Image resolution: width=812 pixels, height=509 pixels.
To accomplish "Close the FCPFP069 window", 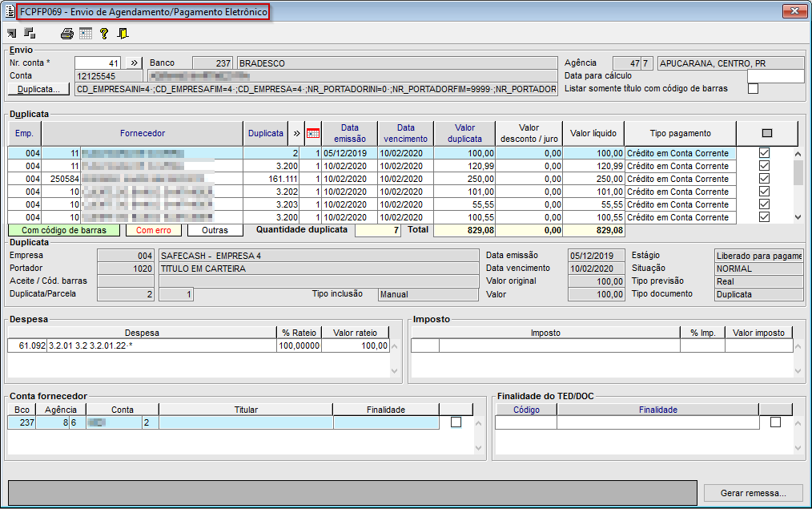I will point(794,11).
